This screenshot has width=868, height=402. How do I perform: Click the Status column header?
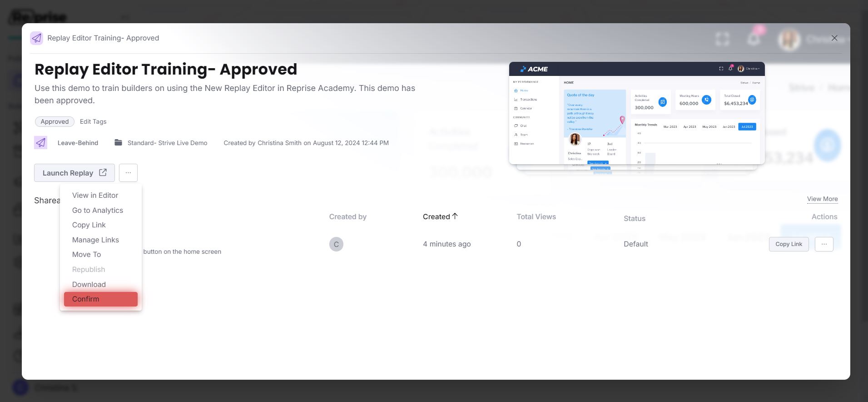coord(635,219)
